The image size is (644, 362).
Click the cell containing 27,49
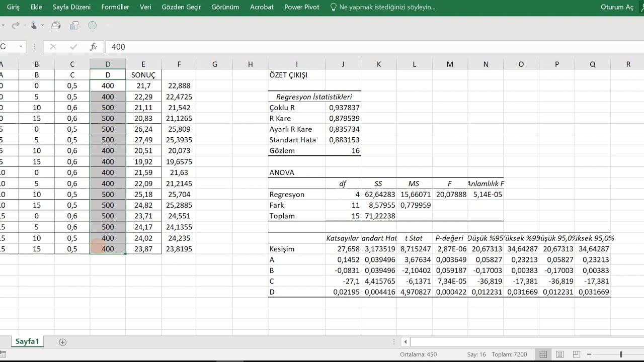(143, 140)
